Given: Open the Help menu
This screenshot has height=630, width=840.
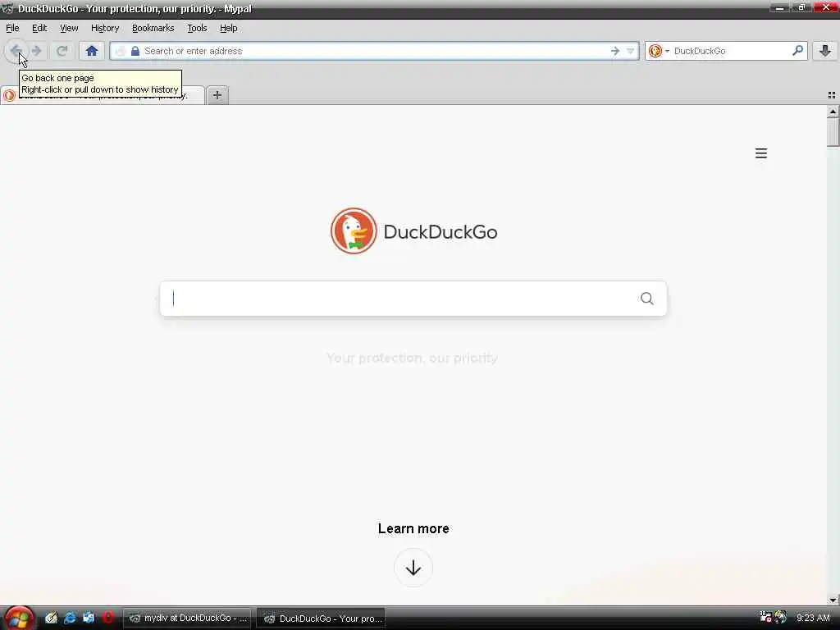Looking at the screenshot, I should point(228,28).
